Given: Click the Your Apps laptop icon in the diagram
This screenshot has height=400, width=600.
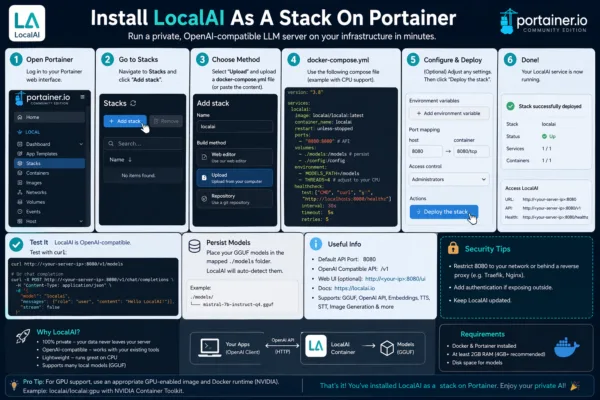Looking at the screenshot, I should pyautogui.click(x=210, y=348).
